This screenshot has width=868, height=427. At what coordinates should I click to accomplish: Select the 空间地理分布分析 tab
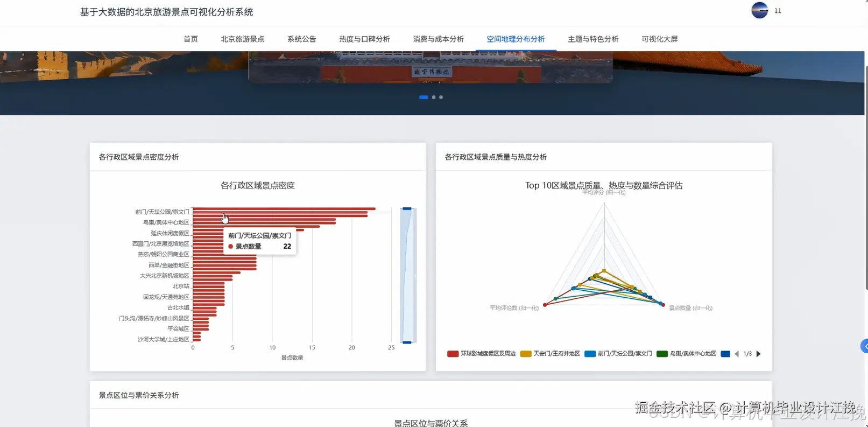pyautogui.click(x=516, y=39)
